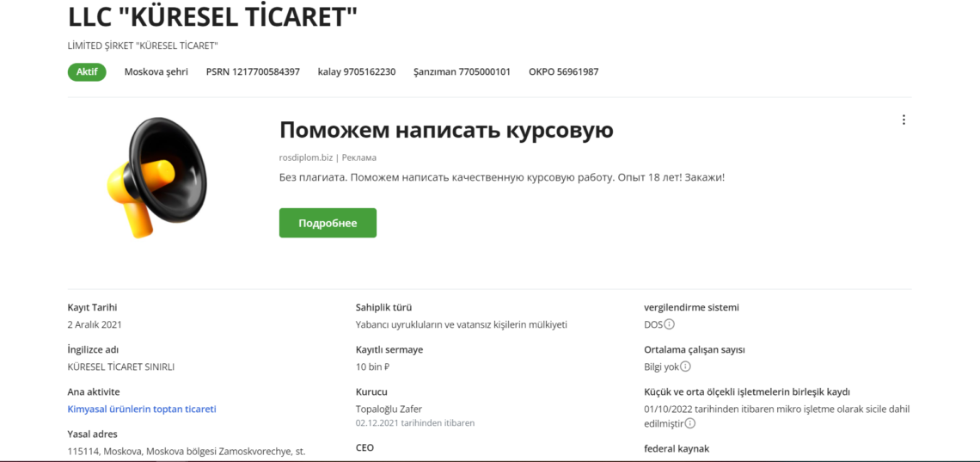
Task: Click the green 'Aktif' status badge
Action: point(87,72)
